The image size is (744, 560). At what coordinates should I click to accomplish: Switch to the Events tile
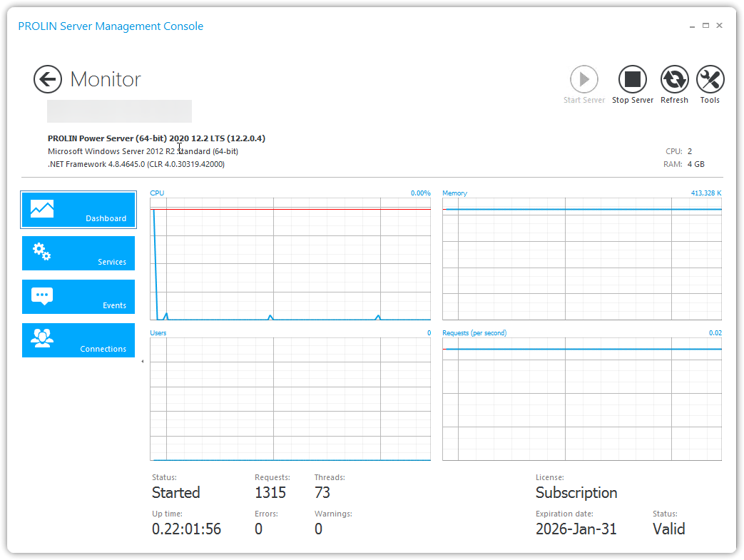click(x=78, y=297)
